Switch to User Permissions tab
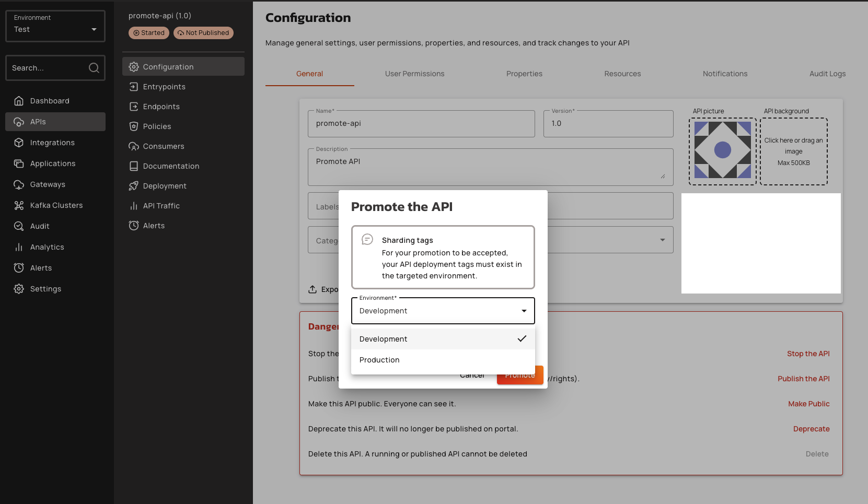Screen dimensions: 868x504 tap(414, 74)
